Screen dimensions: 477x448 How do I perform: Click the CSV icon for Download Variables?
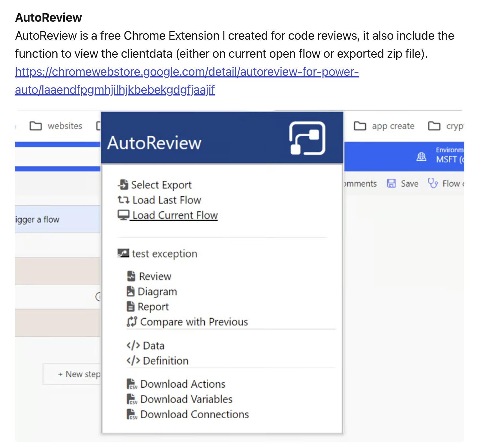132,399
